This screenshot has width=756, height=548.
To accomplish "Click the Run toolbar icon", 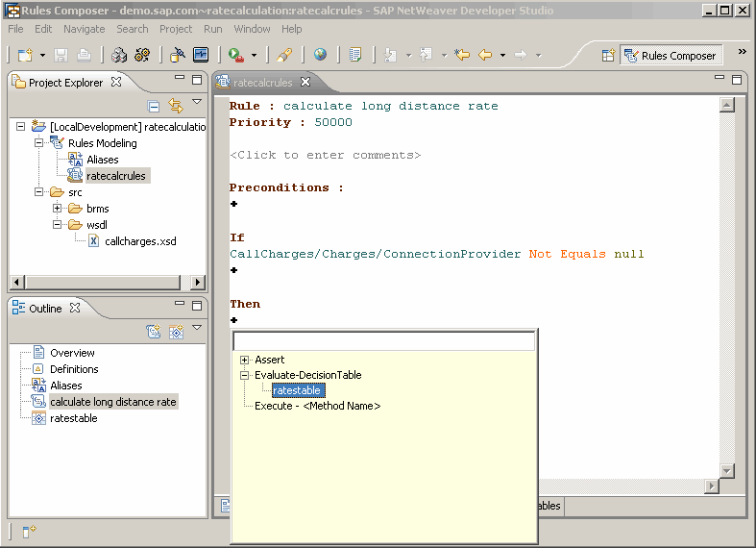I will pos(235,55).
